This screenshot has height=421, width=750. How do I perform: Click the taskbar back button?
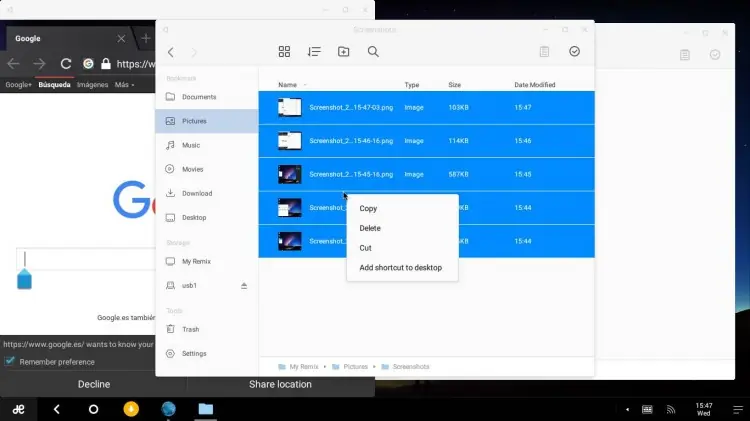pos(56,409)
